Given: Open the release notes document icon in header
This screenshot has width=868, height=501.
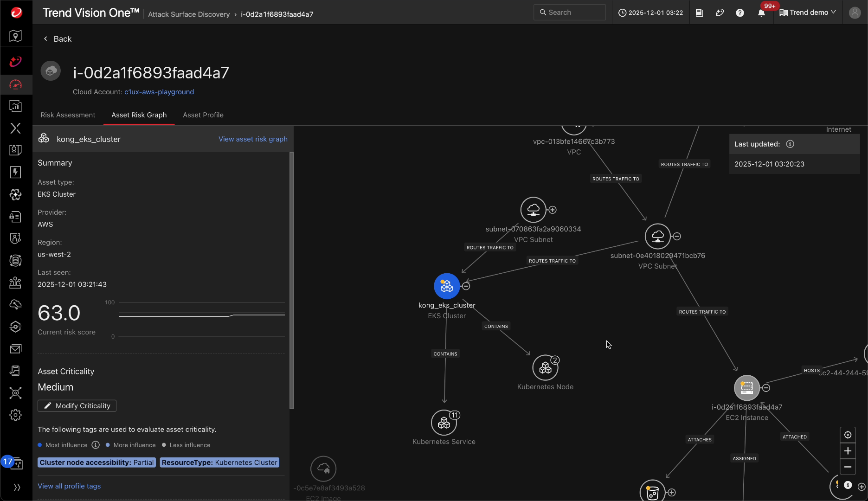Looking at the screenshot, I should [x=699, y=13].
